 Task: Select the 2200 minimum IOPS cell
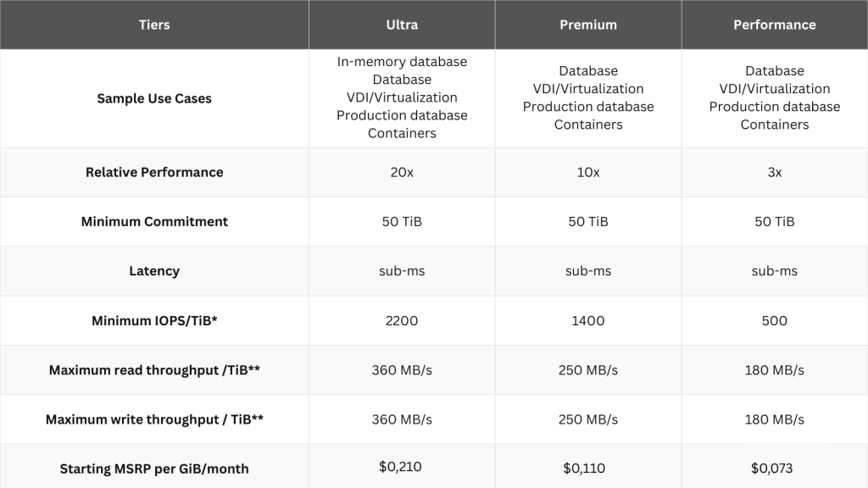point(402,320)
